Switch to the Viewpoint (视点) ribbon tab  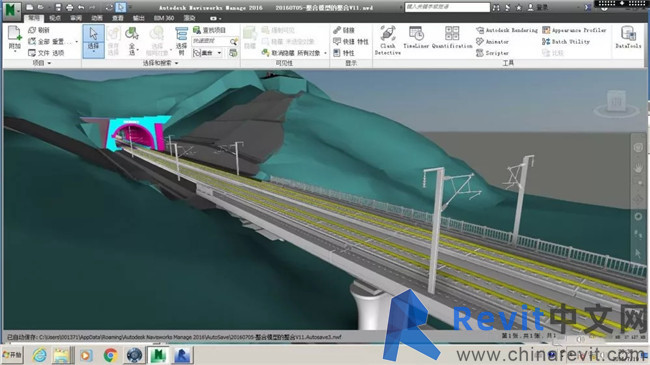(x=55, y=18)
